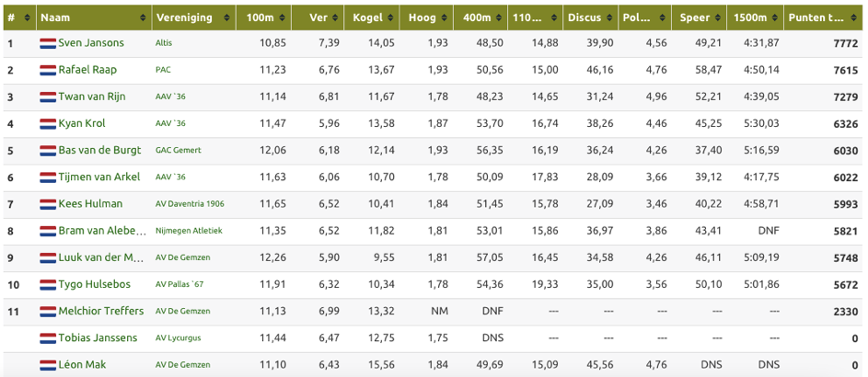Click Dutch flag beside Sven Jansons
The width and height of the screenshot is (868, 377).
click(x=48, y=43)
